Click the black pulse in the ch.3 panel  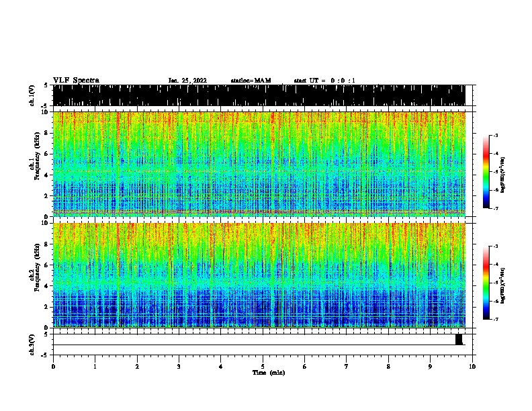pyautogui.click(x=459, y=339)
